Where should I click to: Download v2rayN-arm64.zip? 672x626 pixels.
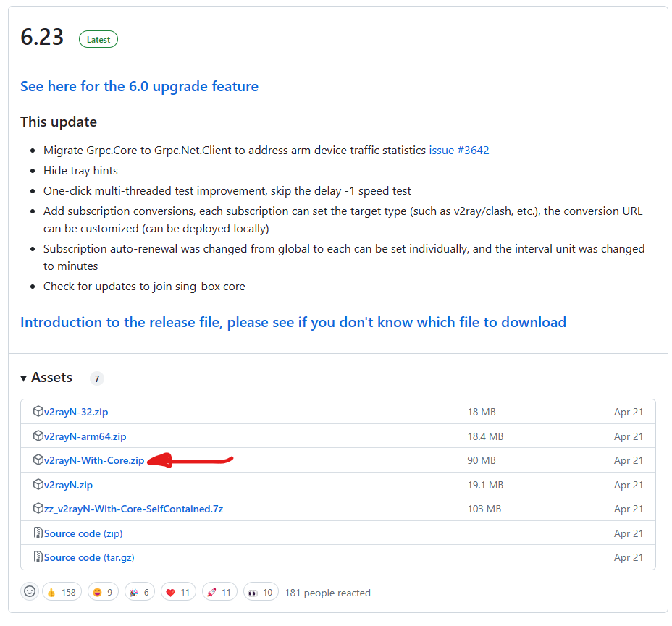(85, 436)
